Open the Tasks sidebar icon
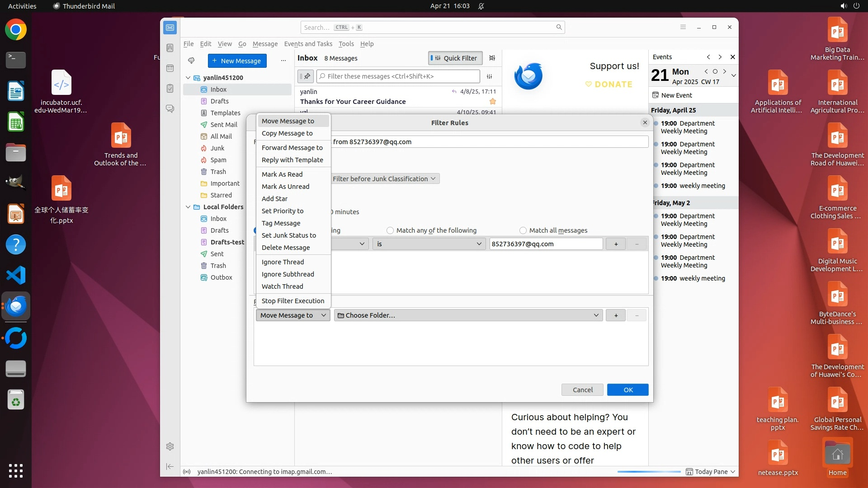This screenshot has width=868, height=488. 170,89
